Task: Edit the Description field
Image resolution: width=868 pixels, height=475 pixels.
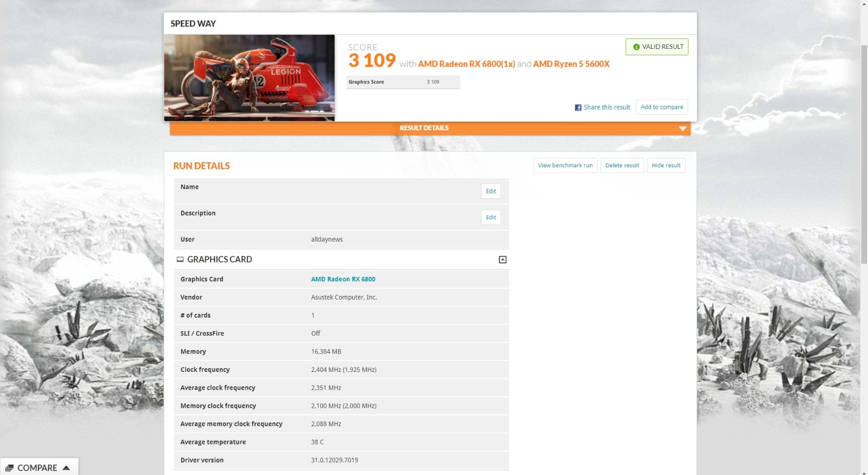Action: click(x=491, y=217)
